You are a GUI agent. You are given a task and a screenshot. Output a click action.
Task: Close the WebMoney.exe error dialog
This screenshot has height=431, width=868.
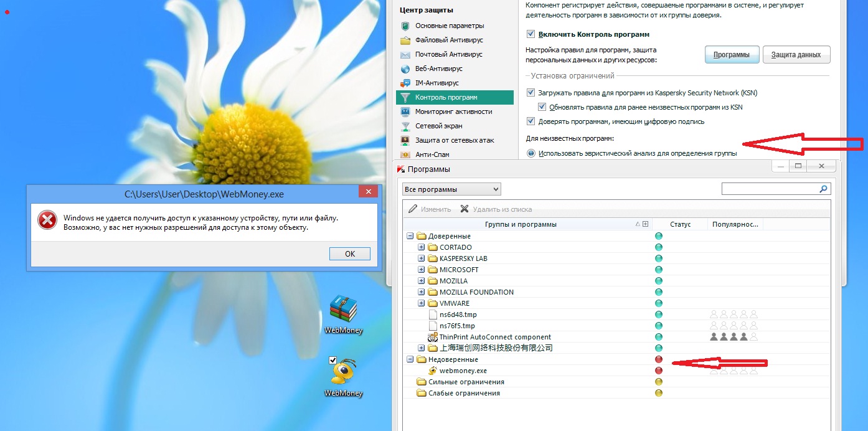click(368, 192)
